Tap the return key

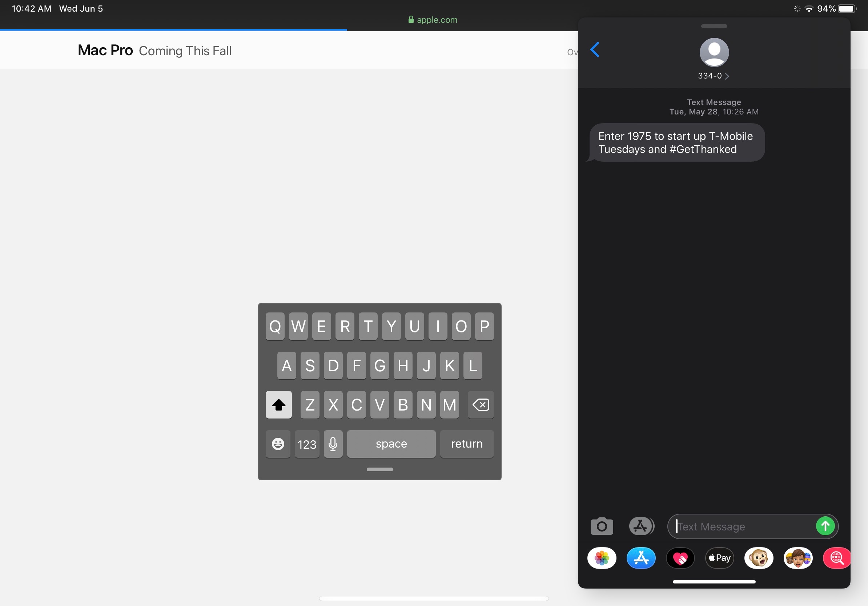coord(467,444)
